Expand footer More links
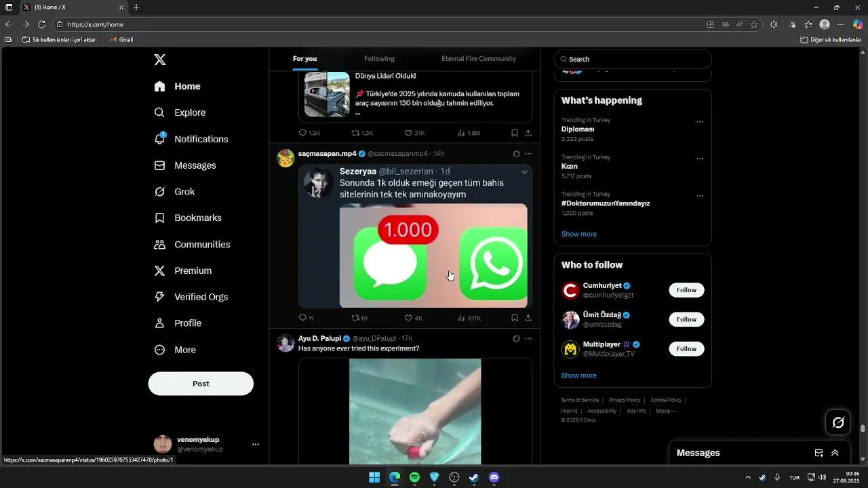Viewport: 868px width, 488px height. (x=666, y=411)
